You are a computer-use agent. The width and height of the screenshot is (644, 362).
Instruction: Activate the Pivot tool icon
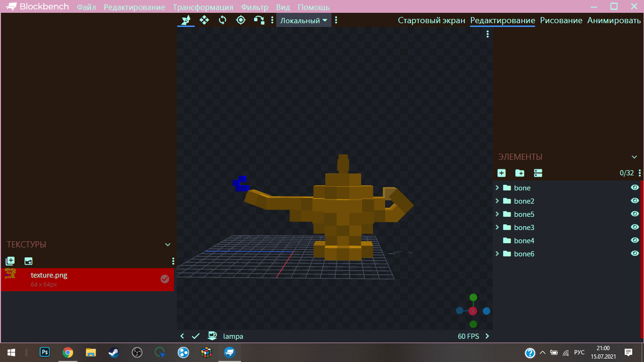(240, 20)
